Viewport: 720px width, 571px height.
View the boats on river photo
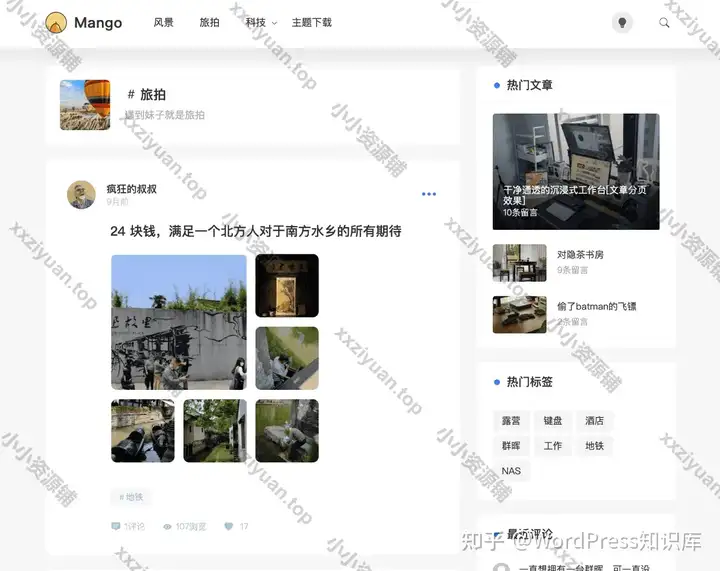[x=143, y=431]
